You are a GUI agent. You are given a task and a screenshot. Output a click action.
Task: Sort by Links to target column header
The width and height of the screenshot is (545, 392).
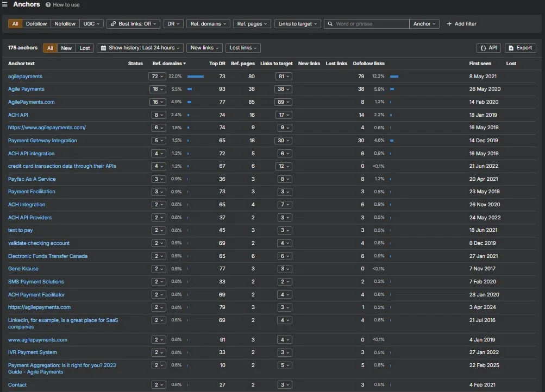pyautogui.click(x=277, y=64)
